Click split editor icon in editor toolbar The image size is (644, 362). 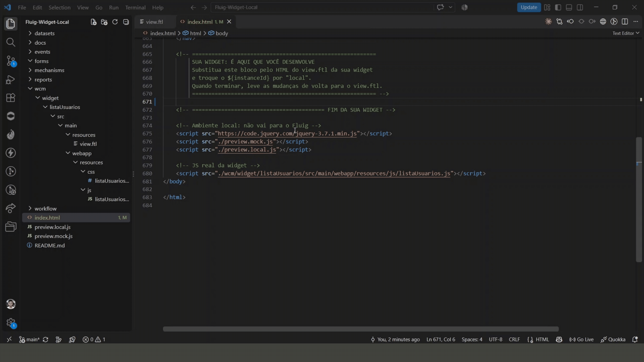point(625,22)
